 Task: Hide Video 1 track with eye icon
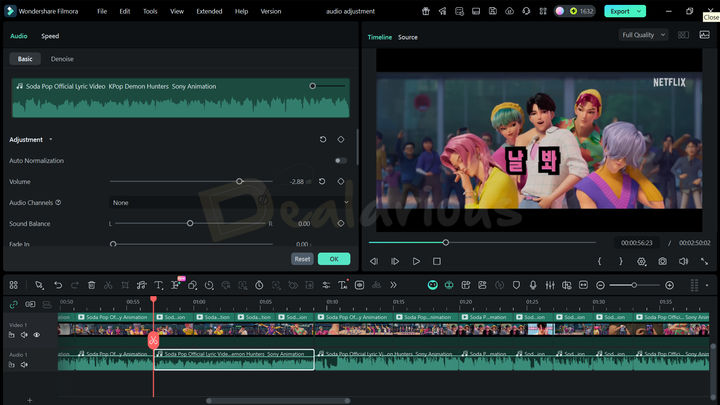point(37,335)
